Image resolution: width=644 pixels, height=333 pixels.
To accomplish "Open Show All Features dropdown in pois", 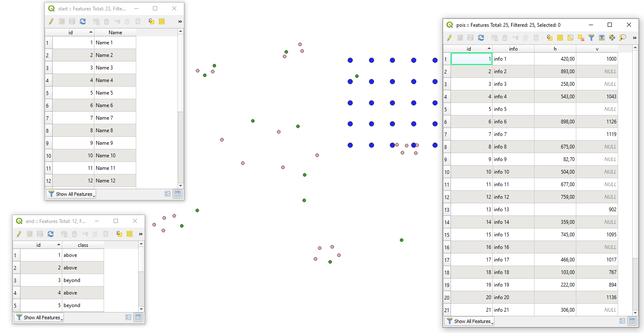I will 469,321.
